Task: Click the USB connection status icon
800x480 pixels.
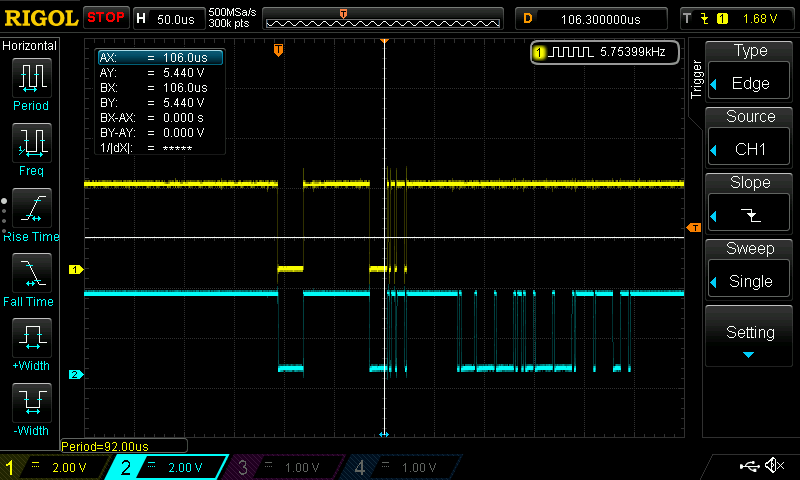Action: (748, 466)
